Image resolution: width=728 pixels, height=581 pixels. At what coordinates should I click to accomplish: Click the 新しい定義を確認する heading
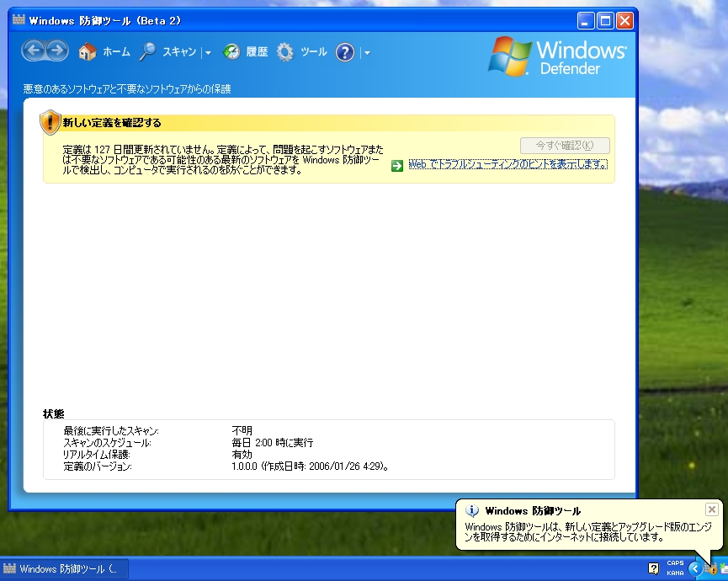pos(112,123)
